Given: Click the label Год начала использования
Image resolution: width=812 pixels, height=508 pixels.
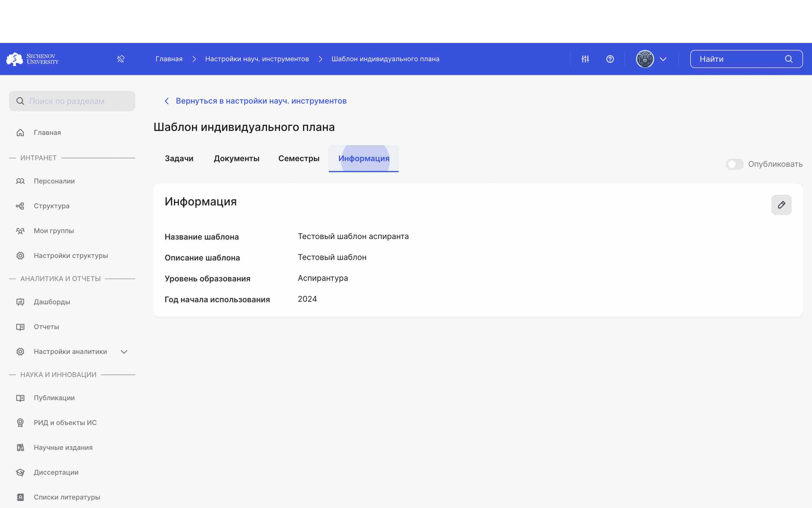Looking at the screenshot, I should tap(217, 300).
